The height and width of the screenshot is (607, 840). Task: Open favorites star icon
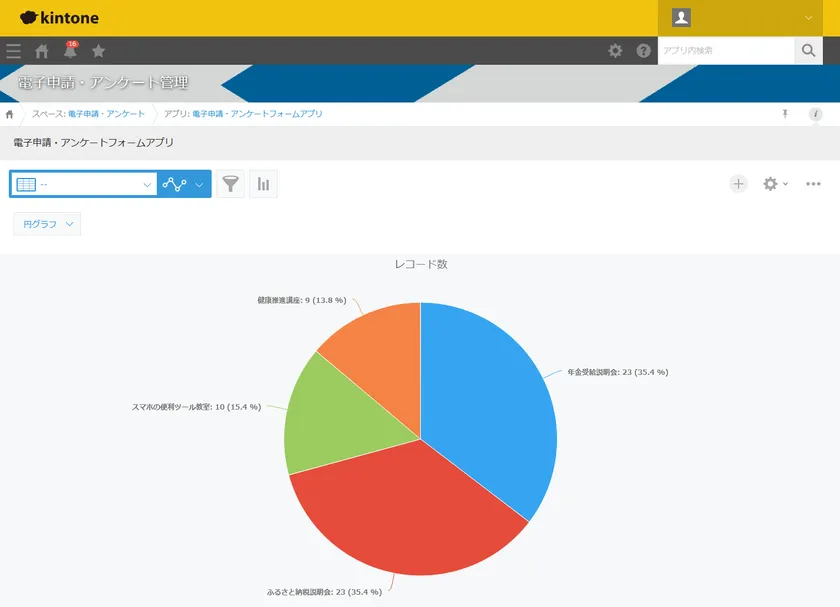(x=99, y=51)
